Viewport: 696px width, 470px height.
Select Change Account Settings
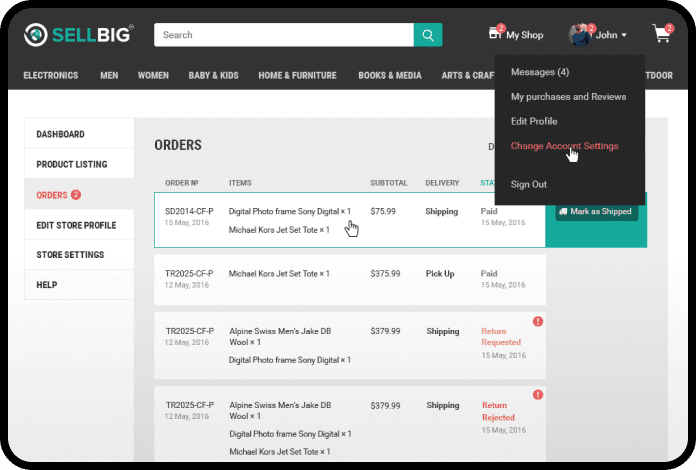(564, 146)
